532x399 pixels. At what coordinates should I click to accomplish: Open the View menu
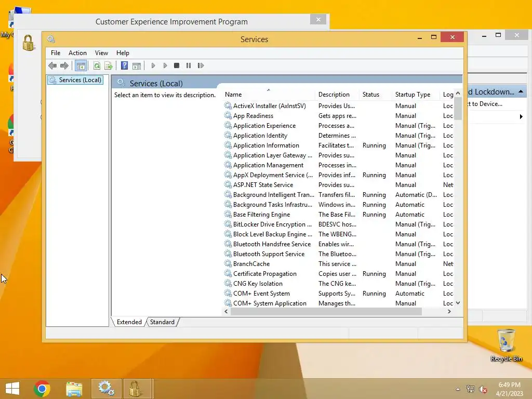pyautogui.click(x=101, y=53)
